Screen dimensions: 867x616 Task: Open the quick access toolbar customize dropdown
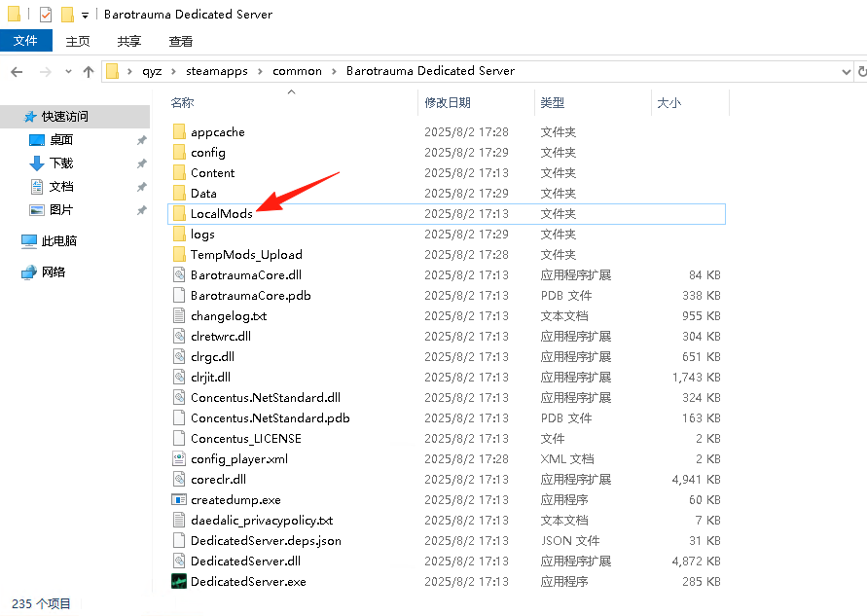coord(85,15)
